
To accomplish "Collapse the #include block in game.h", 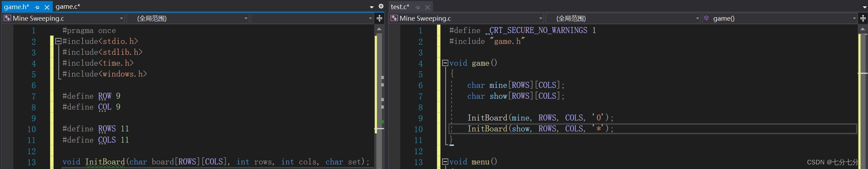I will [x=58, y=41].
